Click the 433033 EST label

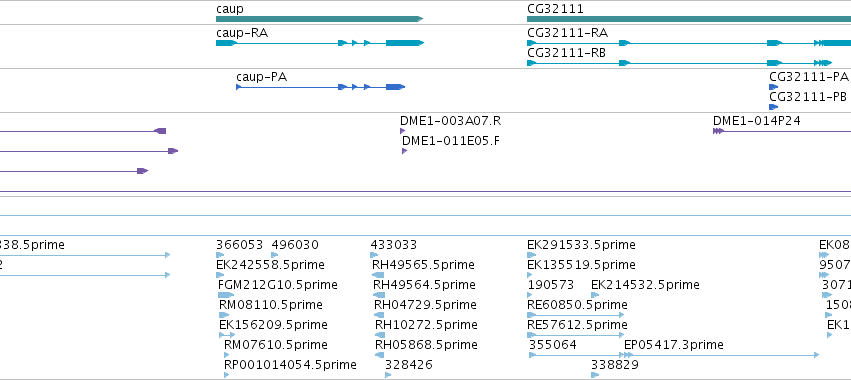pyautogui.click(x=394, y=245)
